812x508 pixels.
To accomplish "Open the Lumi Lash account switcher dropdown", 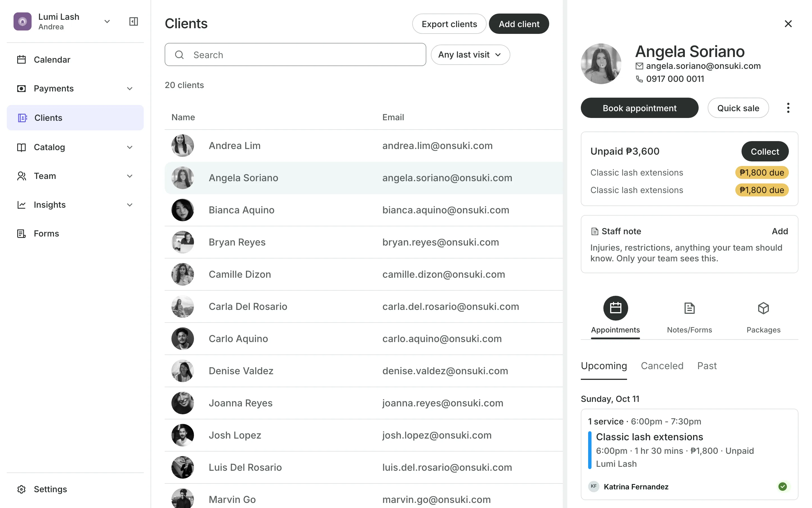I will (x=107, y=21).
